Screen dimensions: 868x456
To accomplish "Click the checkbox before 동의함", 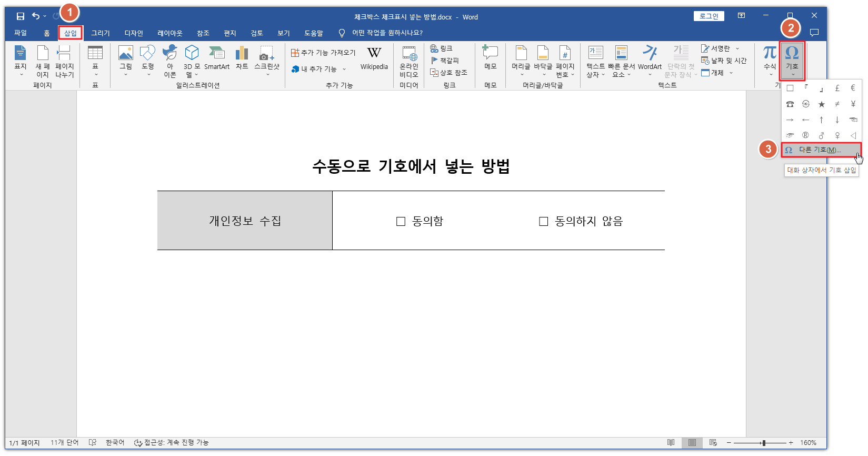I will 401,221.
